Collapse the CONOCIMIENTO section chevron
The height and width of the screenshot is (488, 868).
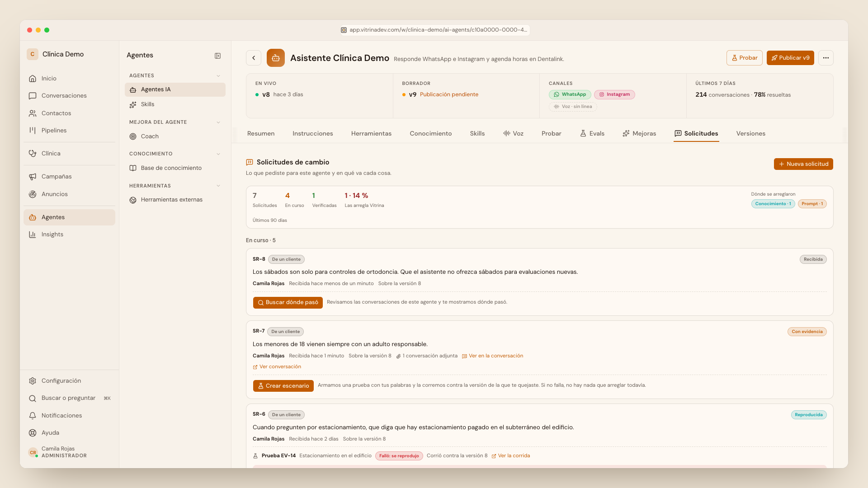point(218,154)
